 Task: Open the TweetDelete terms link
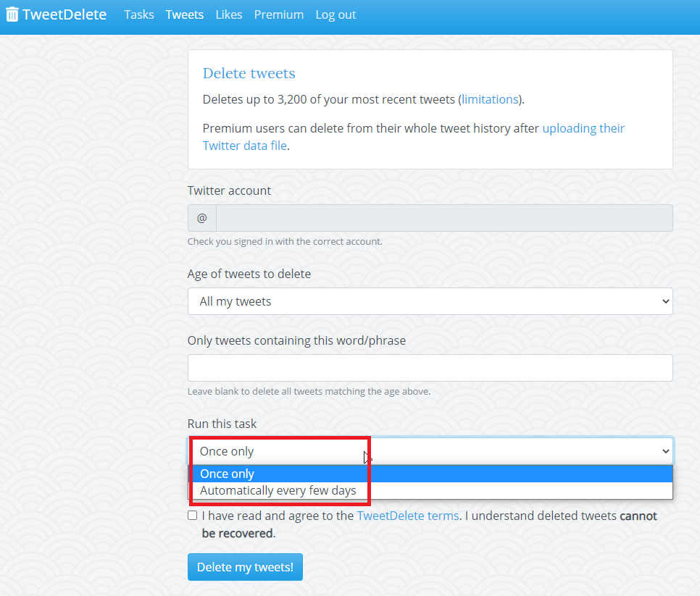coord(407,516)
